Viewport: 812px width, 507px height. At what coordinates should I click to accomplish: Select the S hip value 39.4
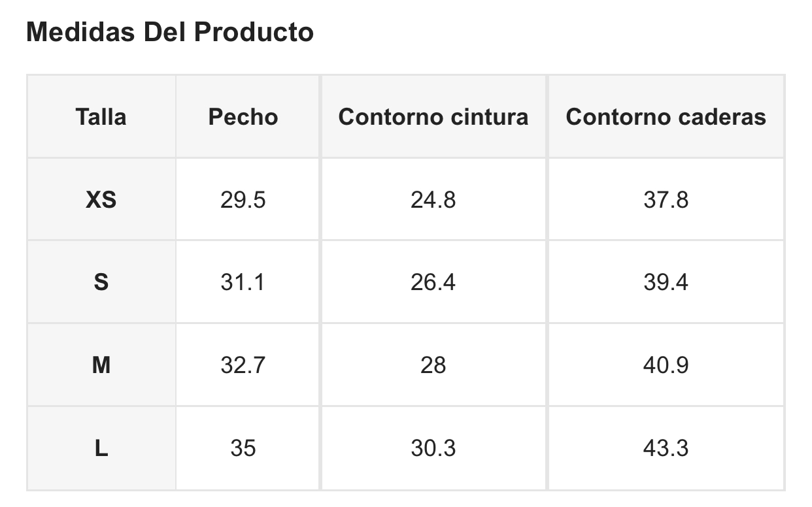[666, 282]
